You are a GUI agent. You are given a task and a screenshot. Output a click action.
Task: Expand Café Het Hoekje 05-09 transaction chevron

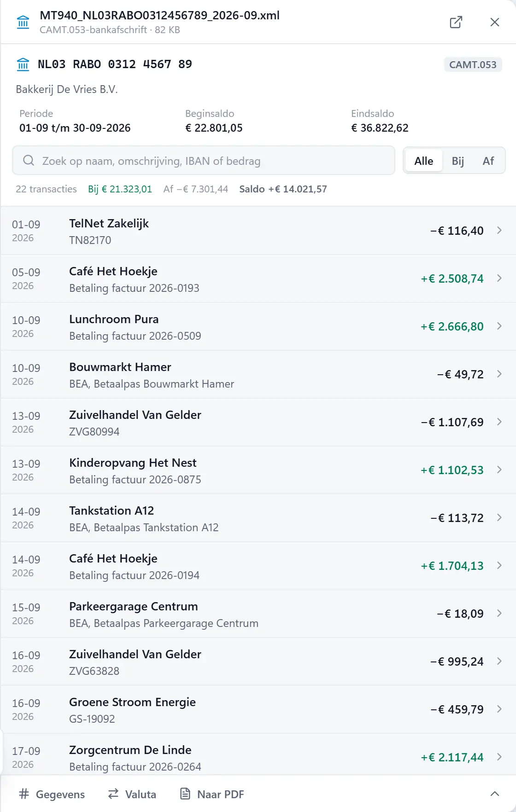coord(499,278)
